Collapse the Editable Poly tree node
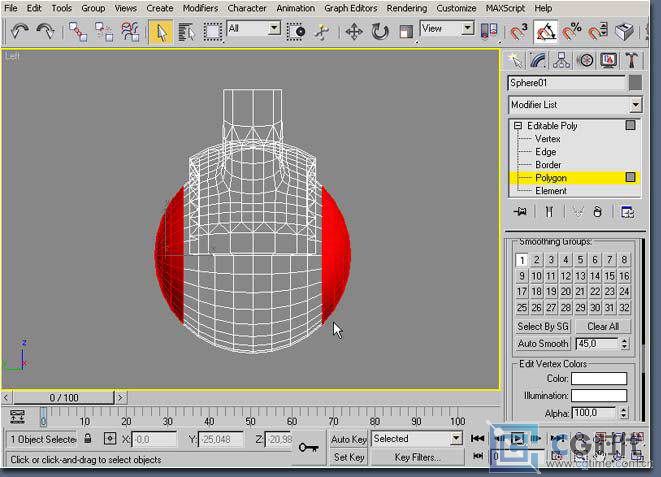661x477 pixels. tap(518, 126)
